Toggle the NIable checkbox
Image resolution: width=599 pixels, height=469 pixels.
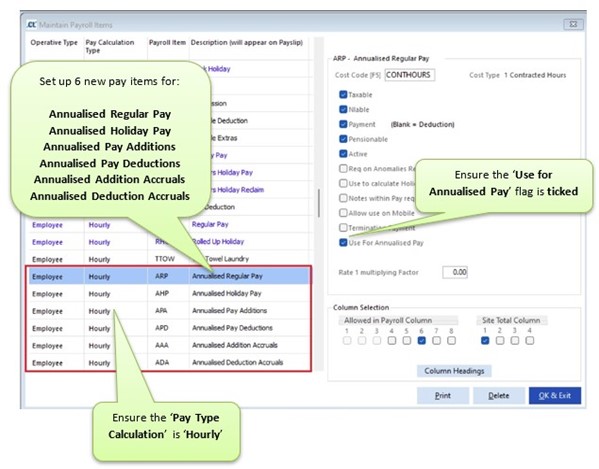pyautogui.click(x=343, y=109)
